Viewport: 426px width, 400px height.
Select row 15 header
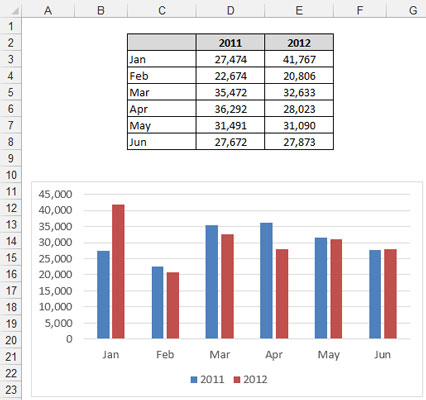click(x=11, y=257)
